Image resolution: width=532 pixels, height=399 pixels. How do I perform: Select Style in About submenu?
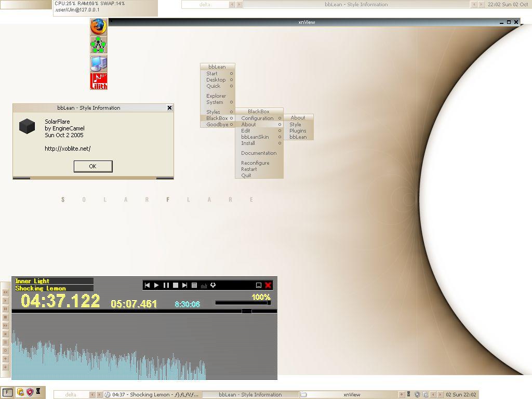[x=298, y=125]
